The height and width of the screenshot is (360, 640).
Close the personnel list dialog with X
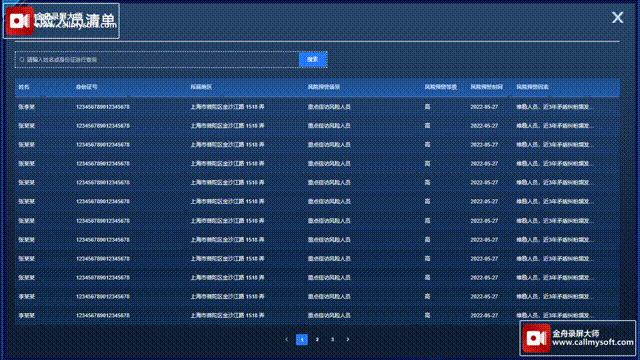tap(617, 17)
